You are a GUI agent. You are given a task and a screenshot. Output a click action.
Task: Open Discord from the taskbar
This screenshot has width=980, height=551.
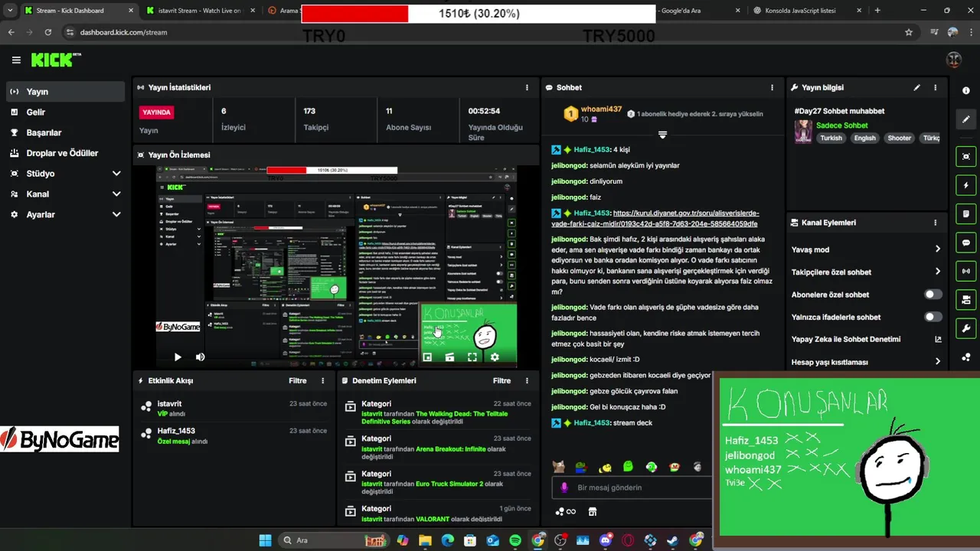606,540
